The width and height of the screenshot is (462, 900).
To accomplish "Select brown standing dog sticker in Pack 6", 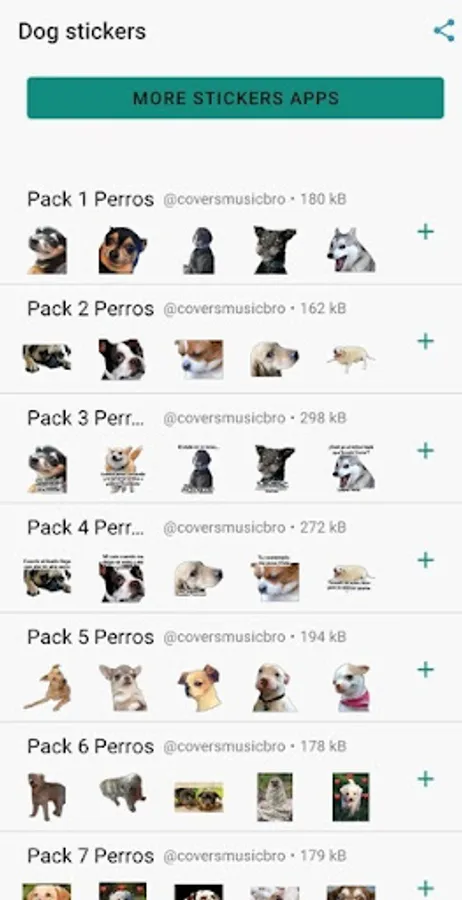I will coord(47,797).
